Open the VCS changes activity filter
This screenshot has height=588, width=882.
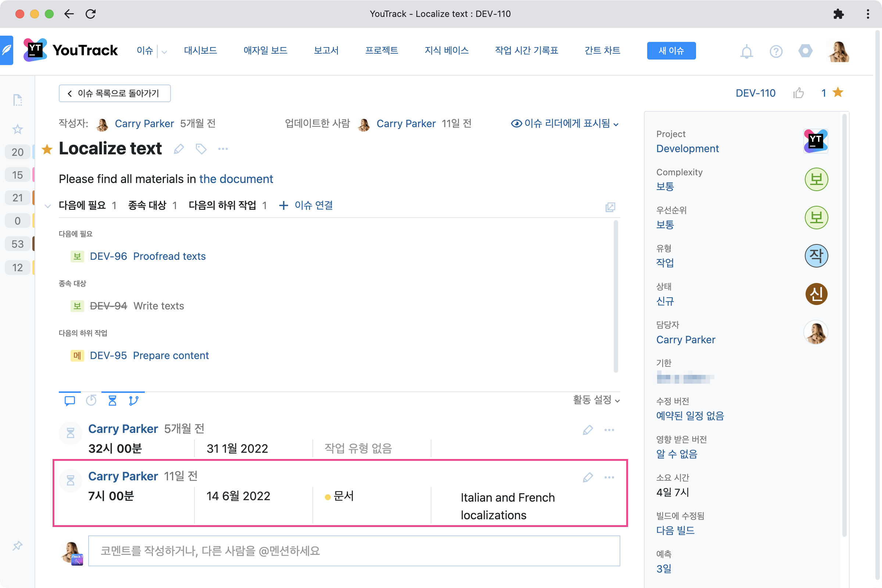pos(134,400)
